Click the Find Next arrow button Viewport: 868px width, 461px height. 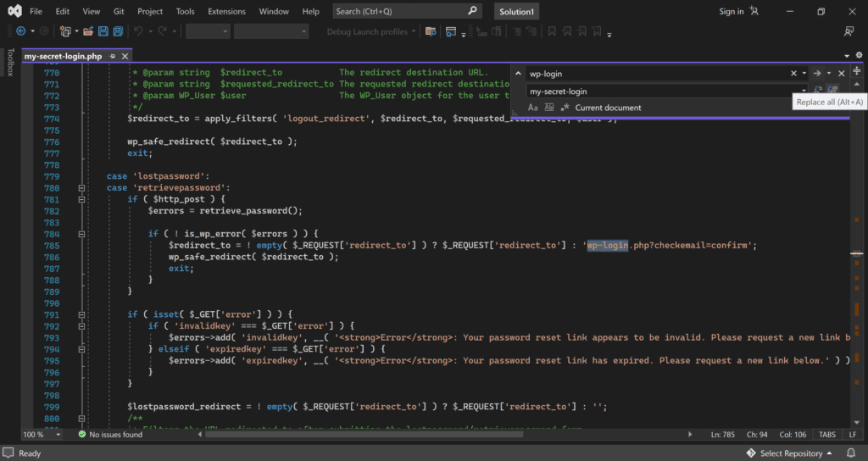point(817,73)
